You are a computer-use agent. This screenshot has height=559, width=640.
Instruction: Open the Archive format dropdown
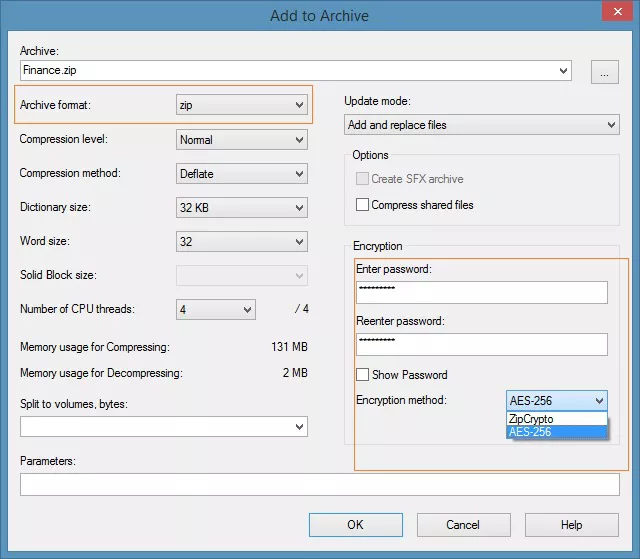click(x=242, y=104)
